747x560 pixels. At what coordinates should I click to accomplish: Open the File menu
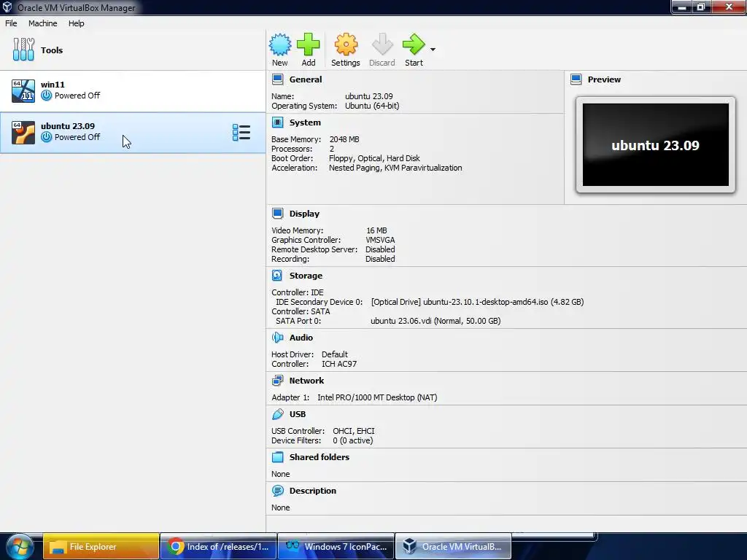click(x=11, y=23)
